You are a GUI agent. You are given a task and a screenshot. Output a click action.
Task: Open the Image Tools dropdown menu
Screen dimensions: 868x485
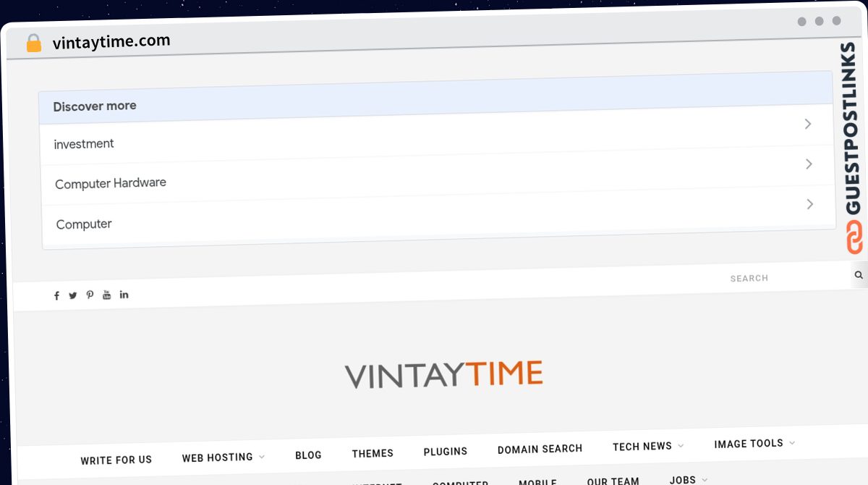tap(754, 444)
